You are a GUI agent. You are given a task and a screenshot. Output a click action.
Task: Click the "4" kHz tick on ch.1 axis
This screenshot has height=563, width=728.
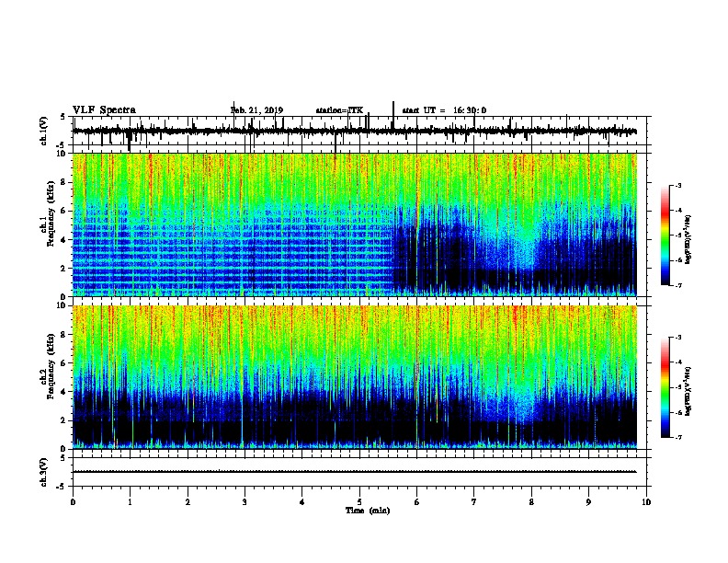click(64, 240)
